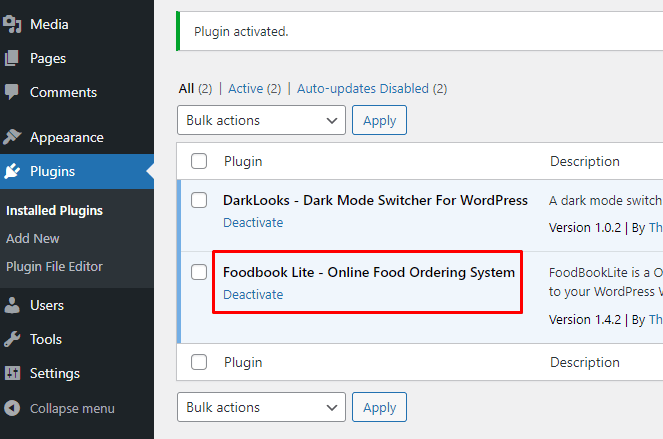663x439 pixels.
Task: Click the Settings sliders icon
Action: coord(12,373)
